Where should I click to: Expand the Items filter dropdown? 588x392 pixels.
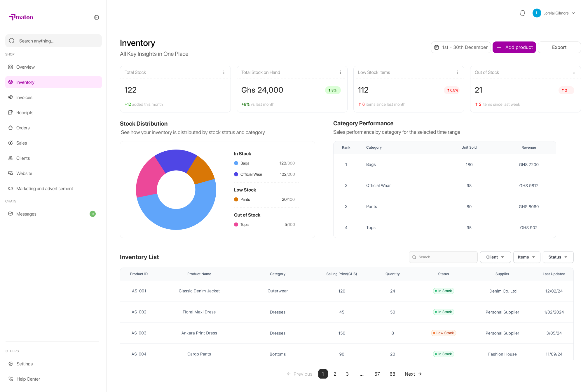[526, 257]
